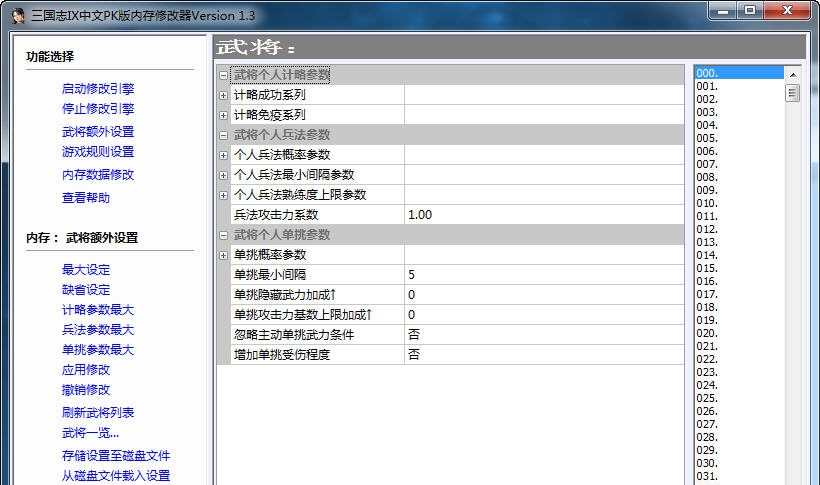Click the app icon in title bar
820x485 pixels.
coord(18,16)
